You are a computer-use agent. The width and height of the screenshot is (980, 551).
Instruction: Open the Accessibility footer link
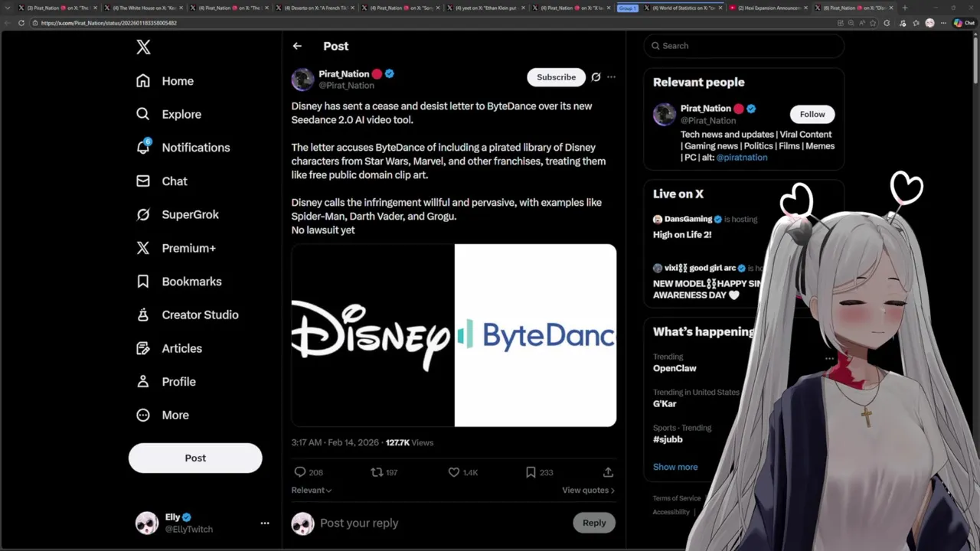(671, 512)
